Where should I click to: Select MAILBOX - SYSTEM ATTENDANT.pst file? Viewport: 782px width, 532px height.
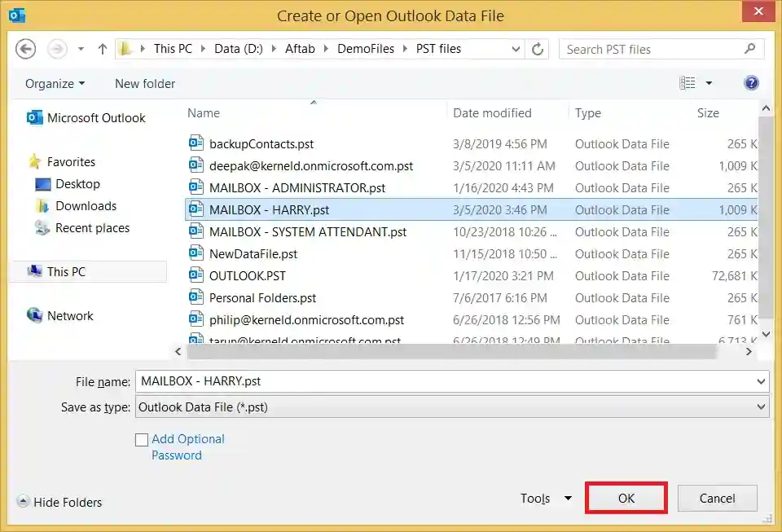click(x=308, y=232)
